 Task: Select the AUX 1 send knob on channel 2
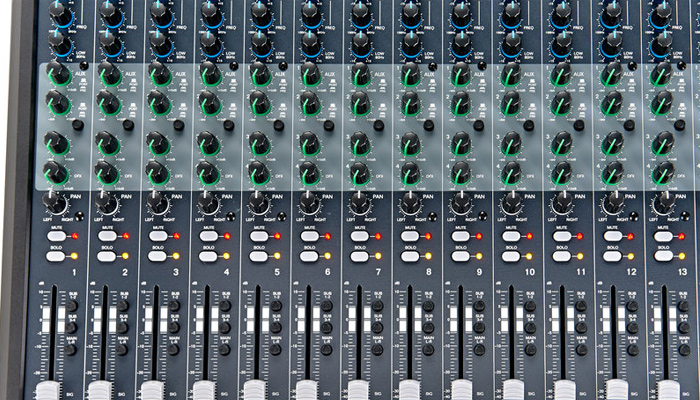(109, 74)
